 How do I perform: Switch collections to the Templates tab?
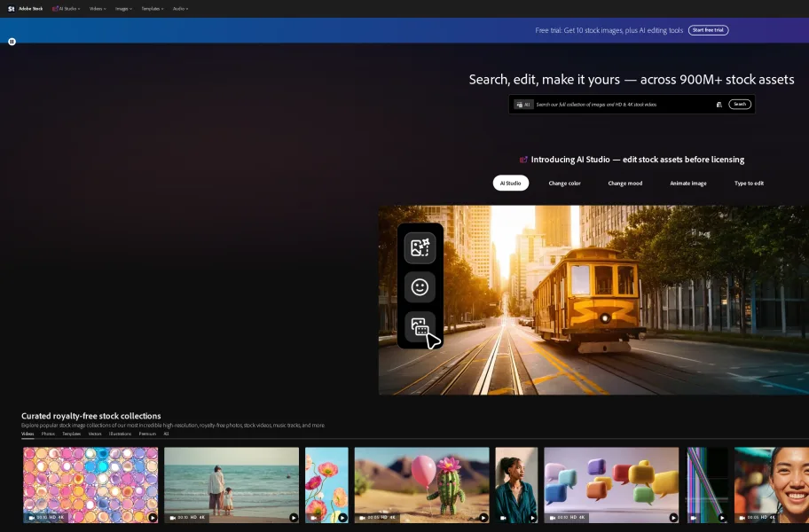(x=71, y=434)
